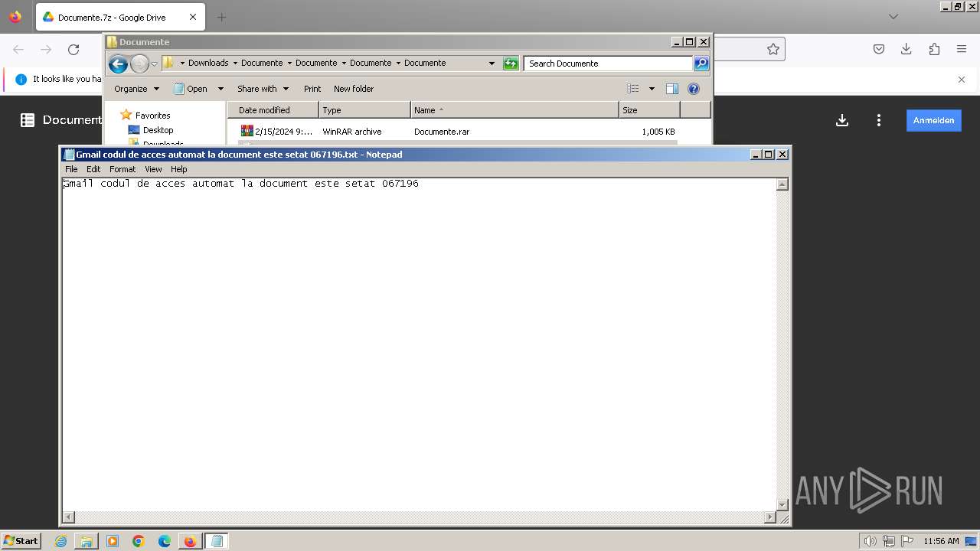The height and width of the screenshot is (551, 980).
Task: Open the Firefox downloads panel
Action: tap(906, 49)
